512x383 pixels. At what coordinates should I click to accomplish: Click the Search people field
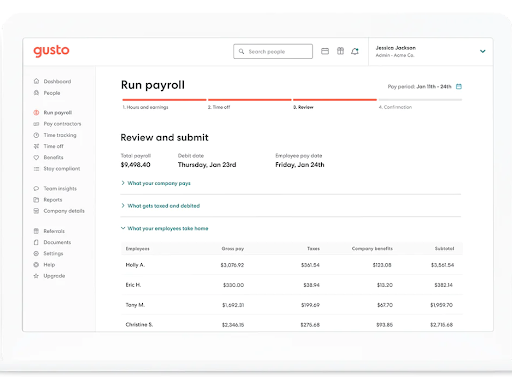[273, 51]
